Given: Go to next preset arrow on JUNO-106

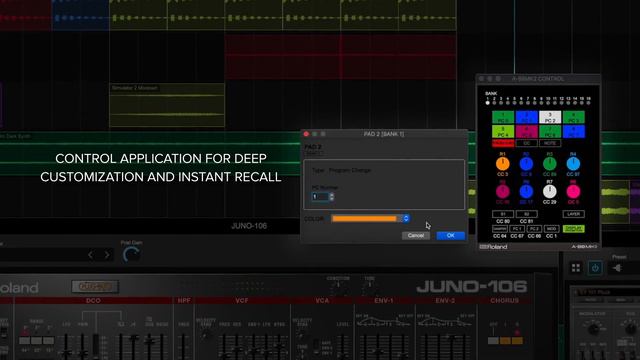Looking at the screenshot, I should (107, 255).
